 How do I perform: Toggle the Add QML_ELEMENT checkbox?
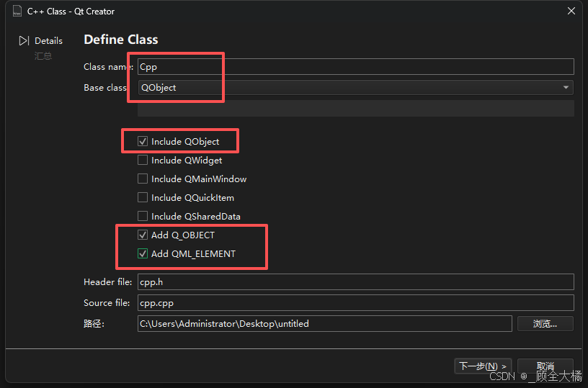(x=143, y=253)
